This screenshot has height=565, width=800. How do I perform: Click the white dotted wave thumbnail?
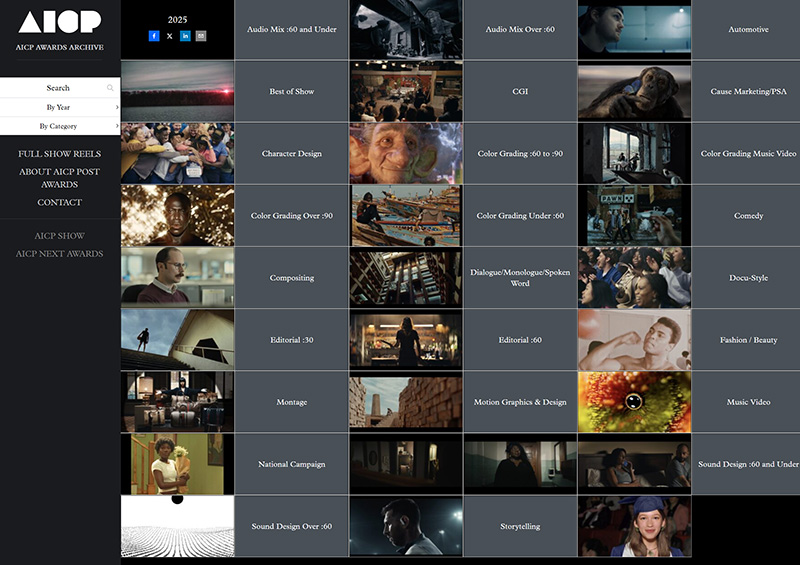[x=178, y=526]
